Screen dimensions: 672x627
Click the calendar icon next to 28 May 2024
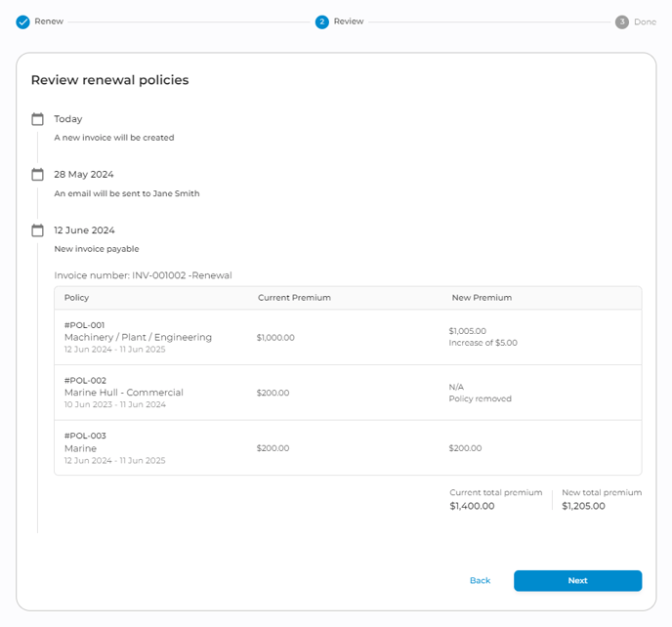coord(38,175)
